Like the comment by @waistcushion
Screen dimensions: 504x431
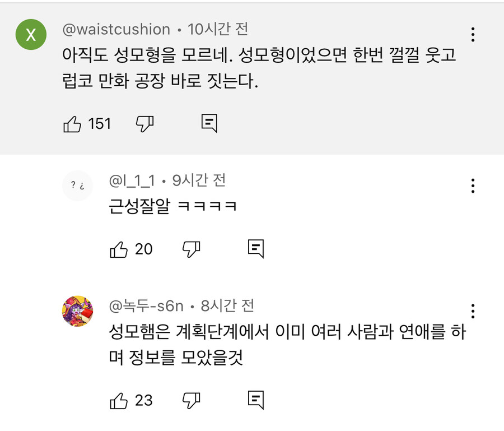coord(73,124)
